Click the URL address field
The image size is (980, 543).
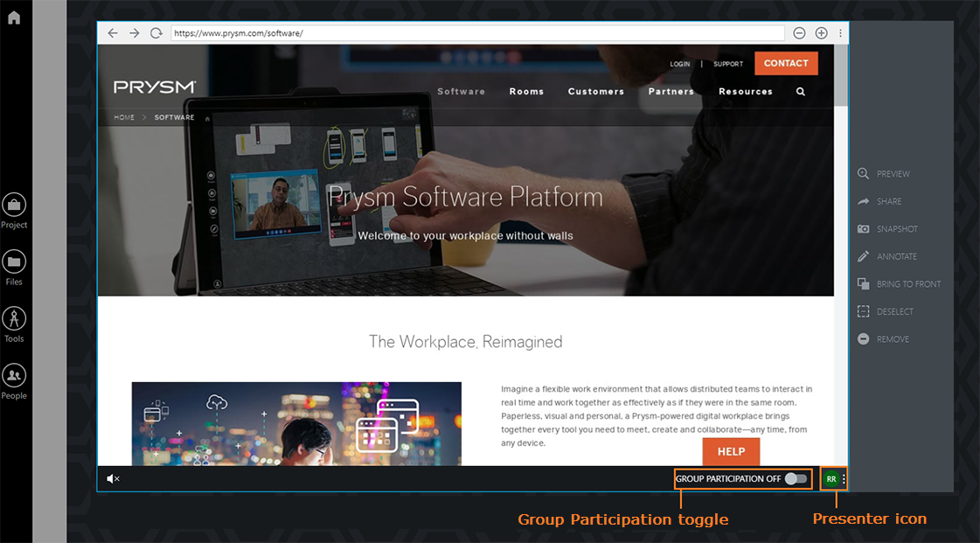[477, 33]
